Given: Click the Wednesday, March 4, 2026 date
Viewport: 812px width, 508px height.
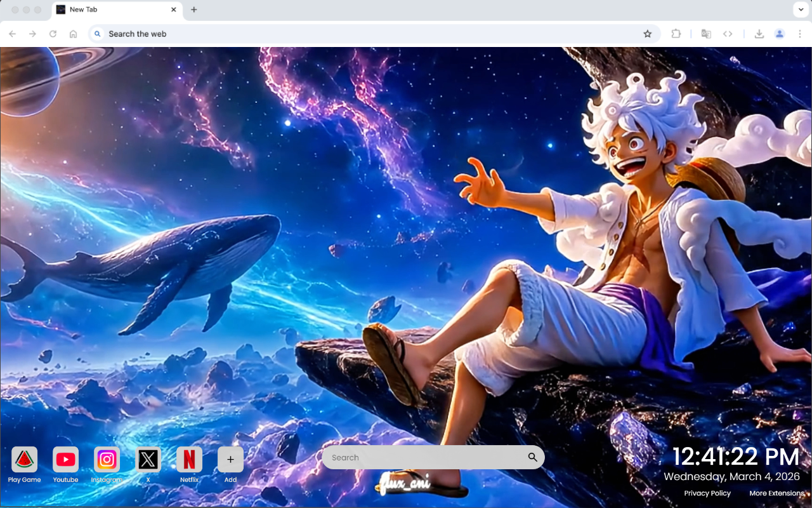Looking at the screenshot, I should click(732, 476).
